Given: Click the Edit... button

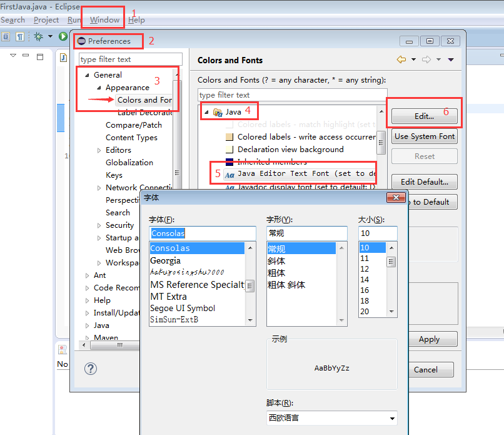Looking at the screenshot, I should pyautogui.click(x=425, y=116).
